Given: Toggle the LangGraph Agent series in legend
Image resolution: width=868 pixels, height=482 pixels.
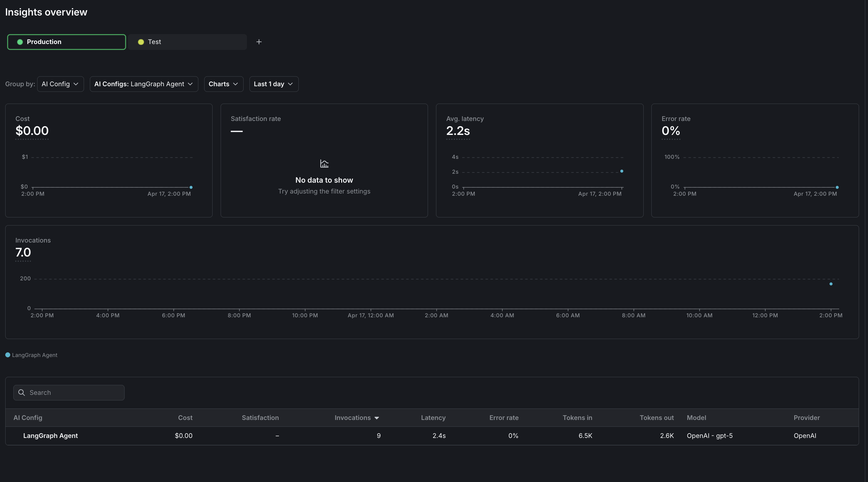Looking at the screenshot, I should click(x=31, y=355).
